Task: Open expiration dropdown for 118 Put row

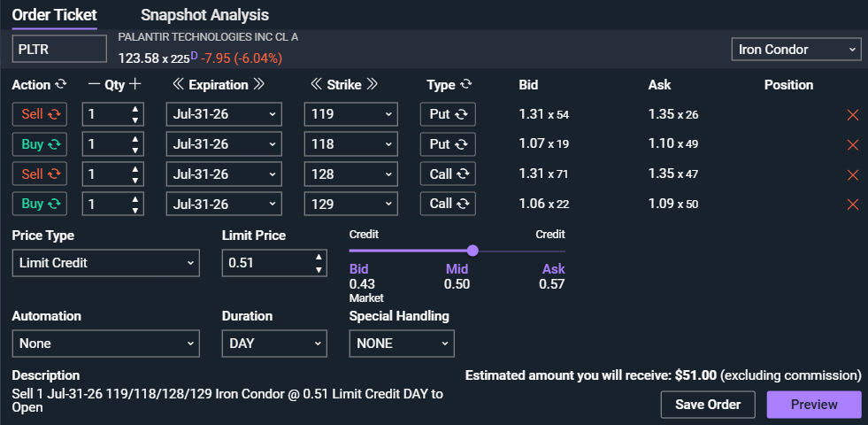Action: (224, 144)
